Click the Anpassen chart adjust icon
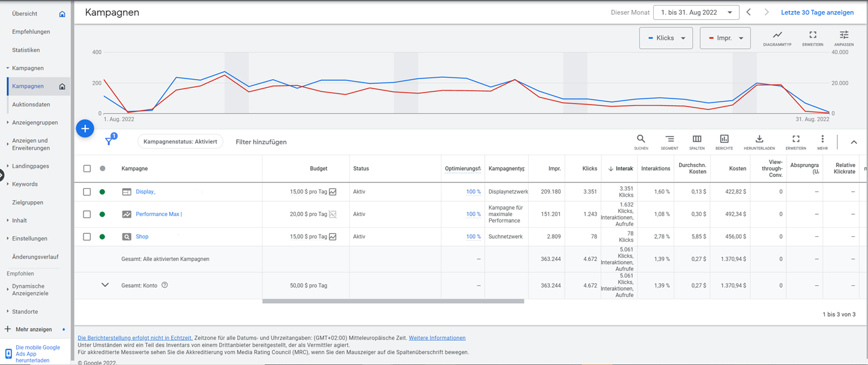The width and height of the screenshot is (868, 365). click(844, 37)
